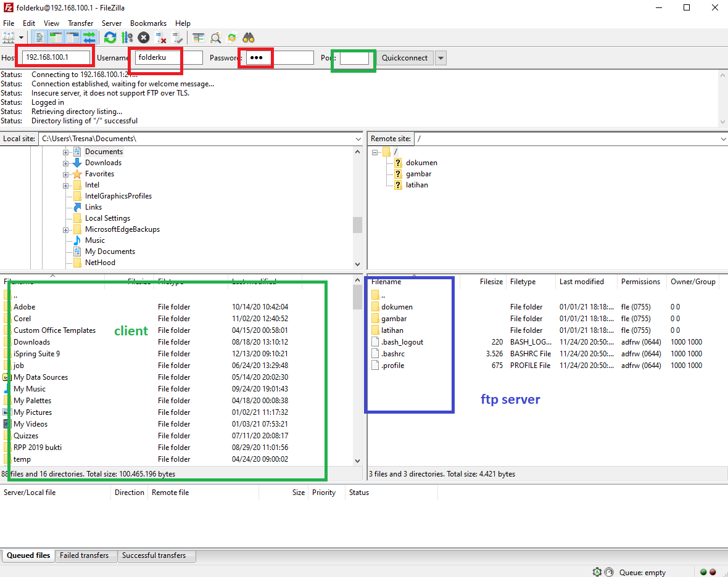Open the Local site path dropdown
Viewport: 728px width, 577px height.
[x=358, y=139]
